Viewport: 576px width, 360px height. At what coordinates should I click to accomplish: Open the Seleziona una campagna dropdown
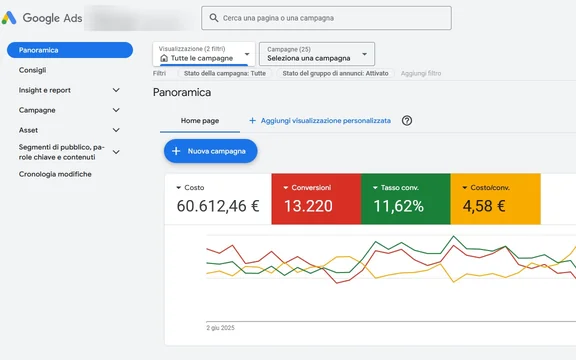[317, 54]
